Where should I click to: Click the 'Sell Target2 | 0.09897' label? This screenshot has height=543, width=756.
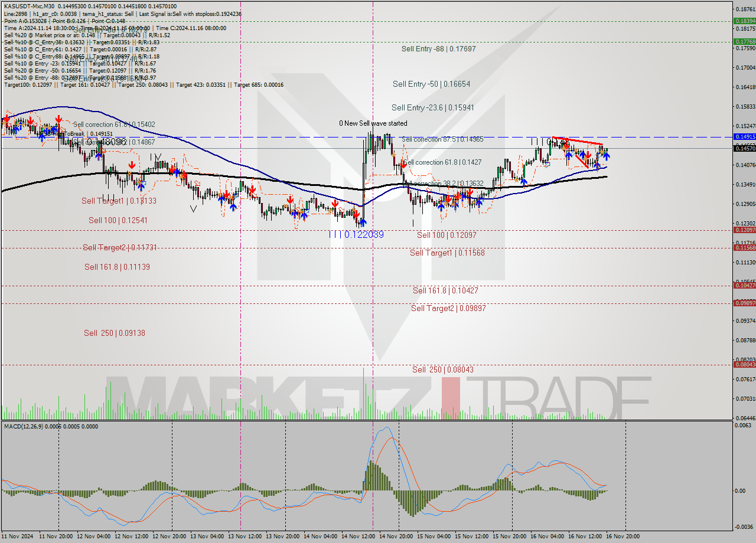448,308
